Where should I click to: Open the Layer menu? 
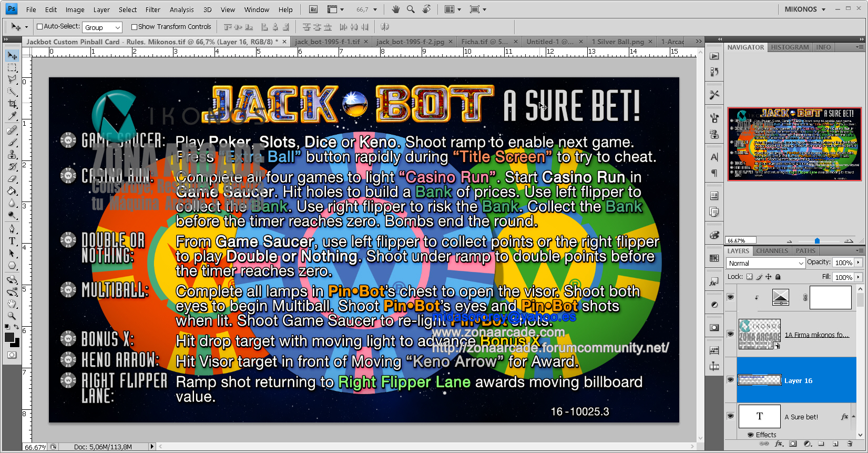click(101, 9)
